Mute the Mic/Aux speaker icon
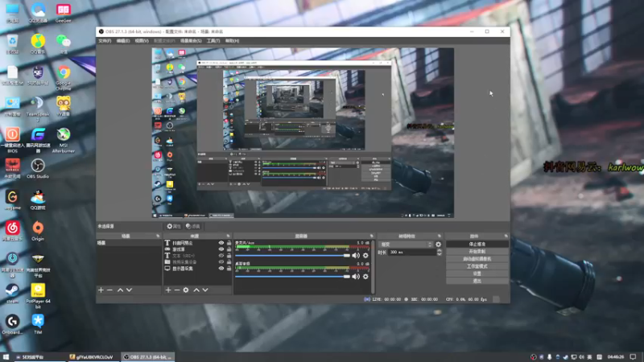Viewport: 644px width, 362px height. [356, 255]
